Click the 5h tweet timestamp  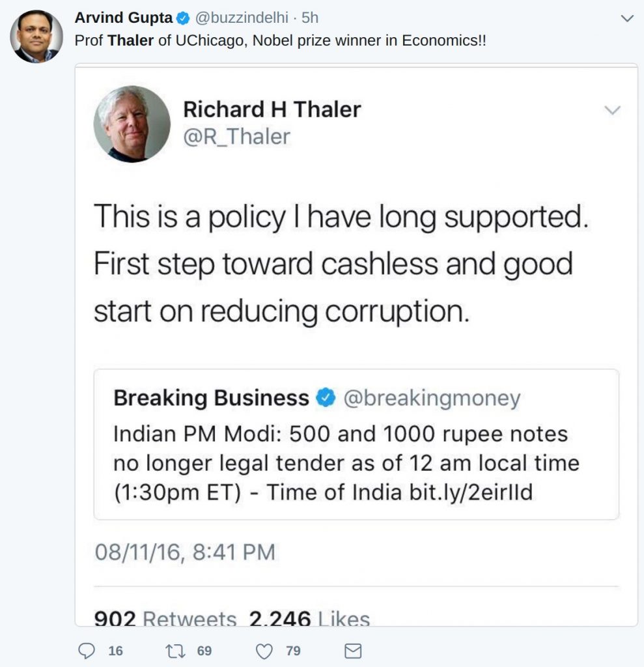[310, 18]
